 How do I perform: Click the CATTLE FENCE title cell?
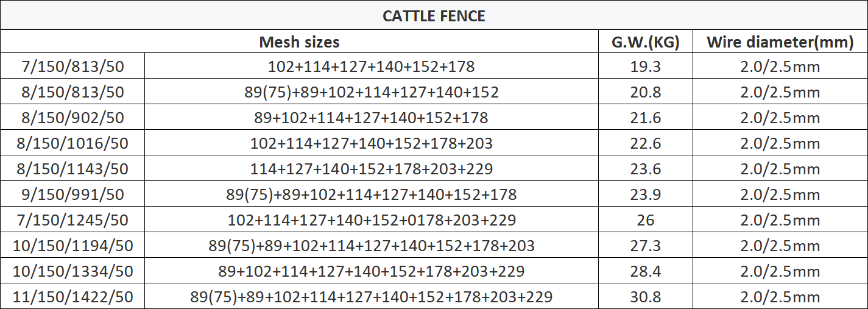pos(434,15)
